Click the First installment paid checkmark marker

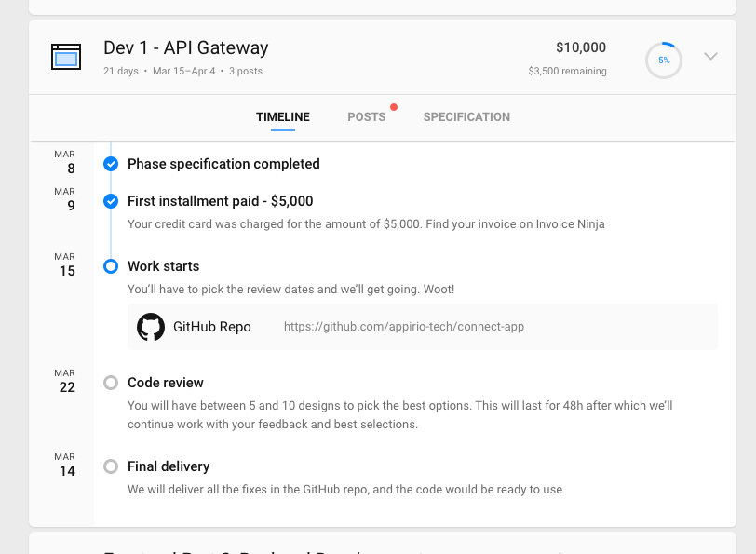coord(111,201)
